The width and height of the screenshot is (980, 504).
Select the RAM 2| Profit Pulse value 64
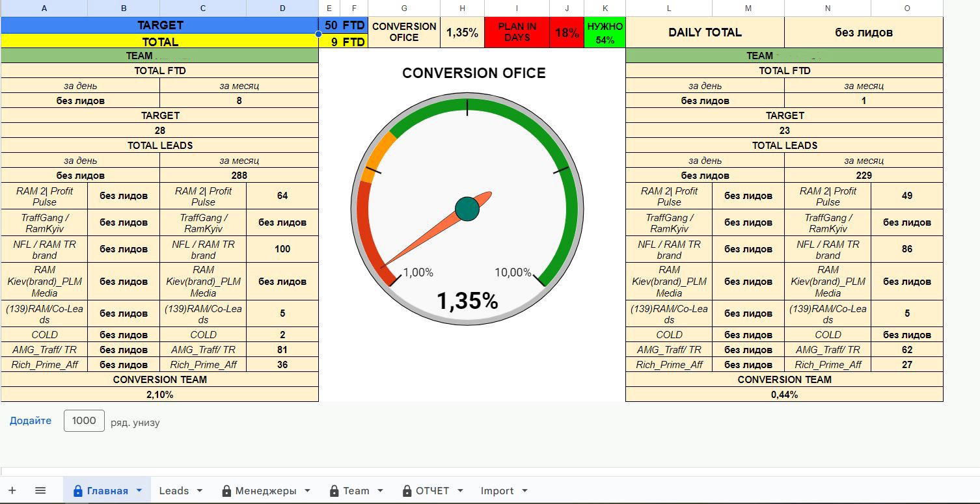click(x=282, y=196)
